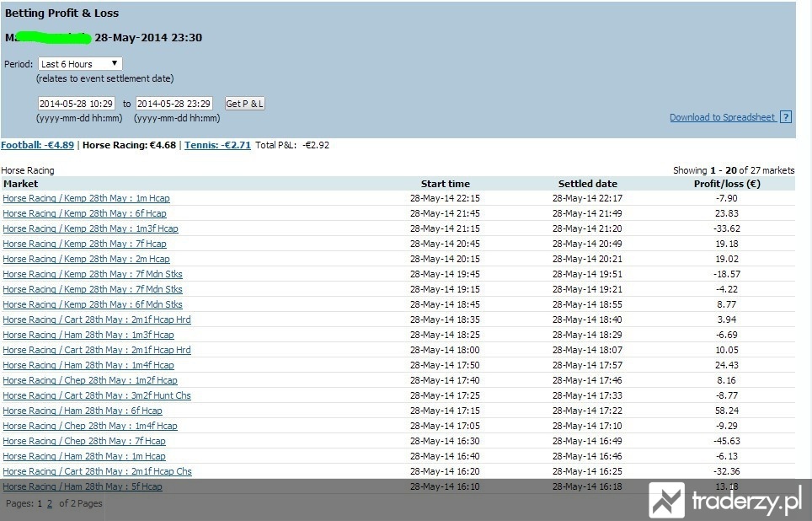Select start time 28-May-14 21:45
This screenshot has height=521, width=812.
pos(445,213)
